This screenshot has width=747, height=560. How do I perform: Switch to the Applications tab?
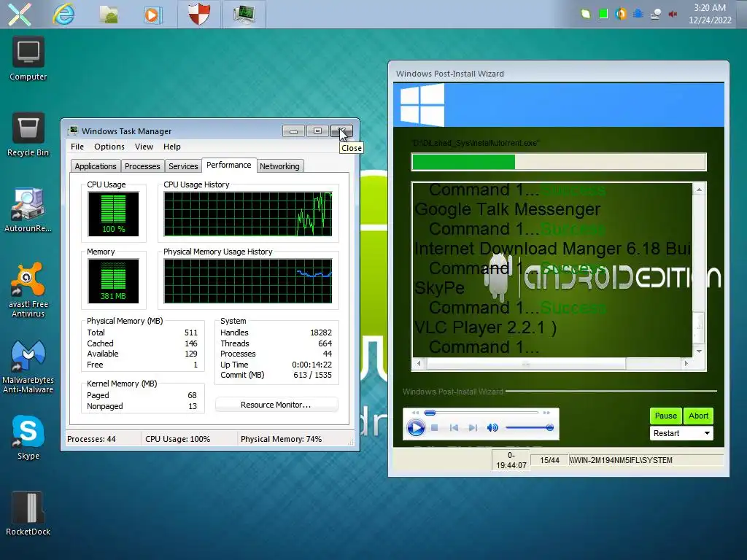point(96,166)
